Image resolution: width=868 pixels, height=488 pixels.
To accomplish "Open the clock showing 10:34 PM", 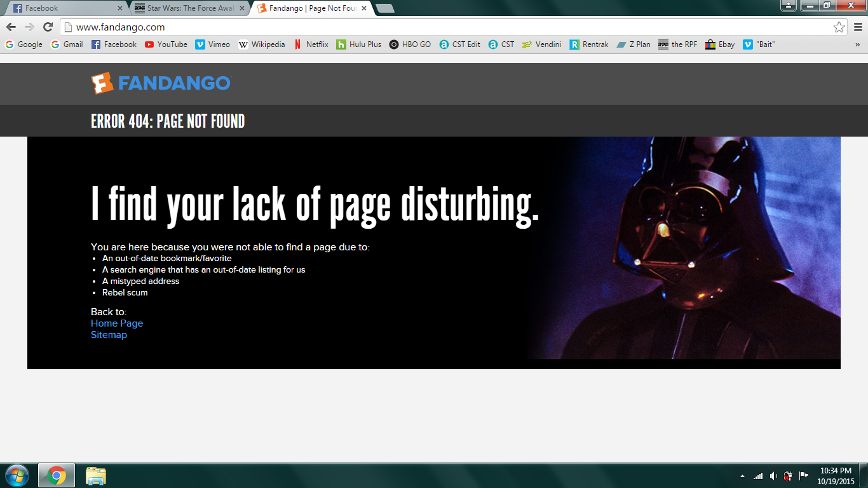I will 836,476.
